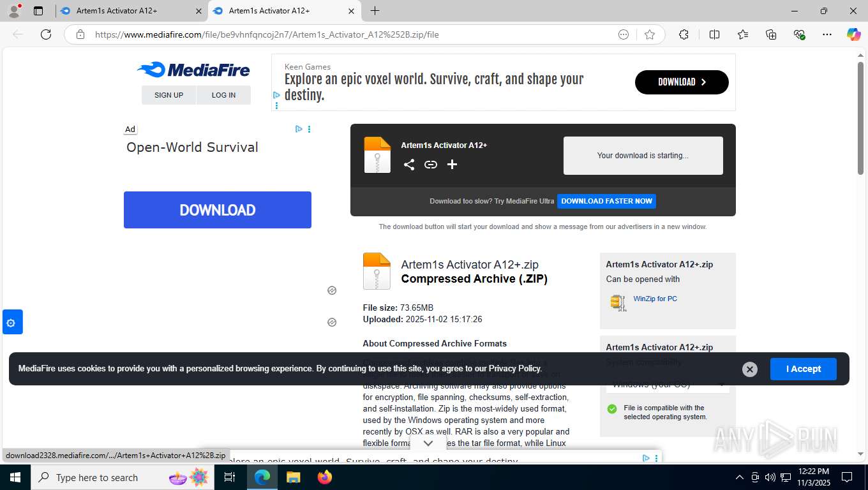Viewport: 868px width, 490px height.
Task: Click the Open-World Survival ad title
Action: click(x=192, y=147)
